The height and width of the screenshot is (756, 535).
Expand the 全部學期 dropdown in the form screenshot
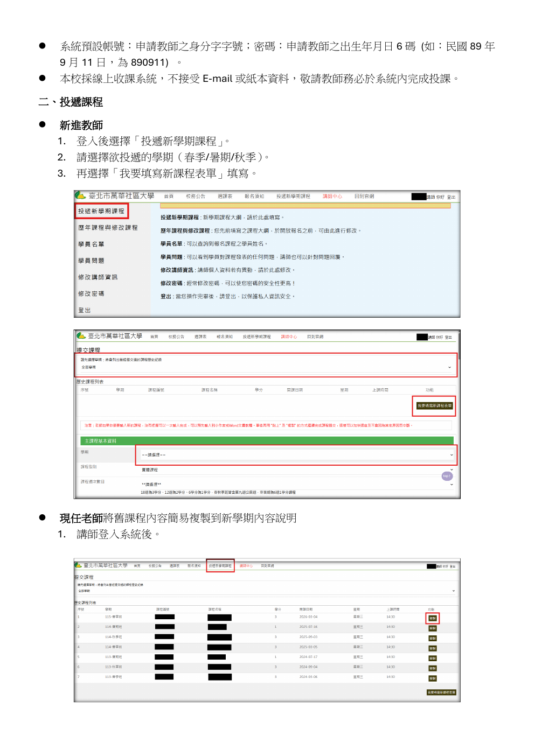click(x=266, y=367)
